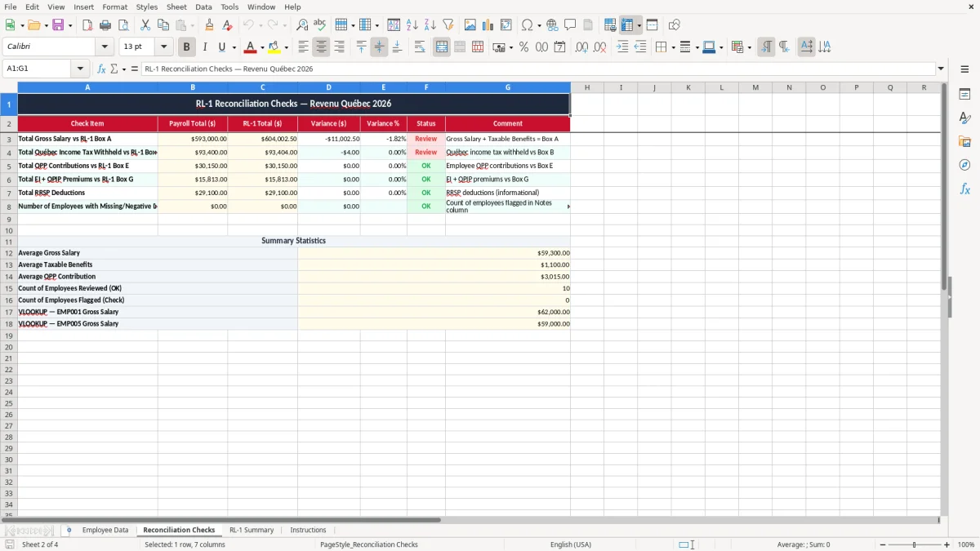Screen dimensions: 980x551
Task: Toggle Bold formatting
Action: [x=186, y=47]
